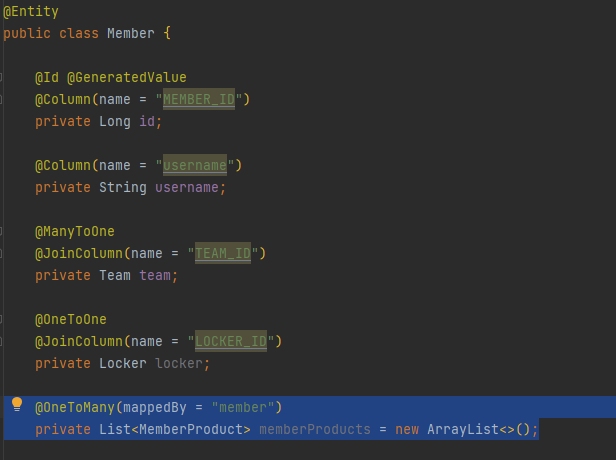Click the @OneToOne annotation

71,319
